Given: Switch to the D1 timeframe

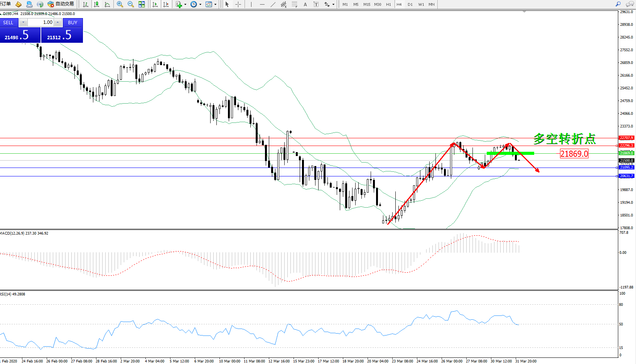Looking at the screenshot, I should pyautogui.click(x=410, y=4).
